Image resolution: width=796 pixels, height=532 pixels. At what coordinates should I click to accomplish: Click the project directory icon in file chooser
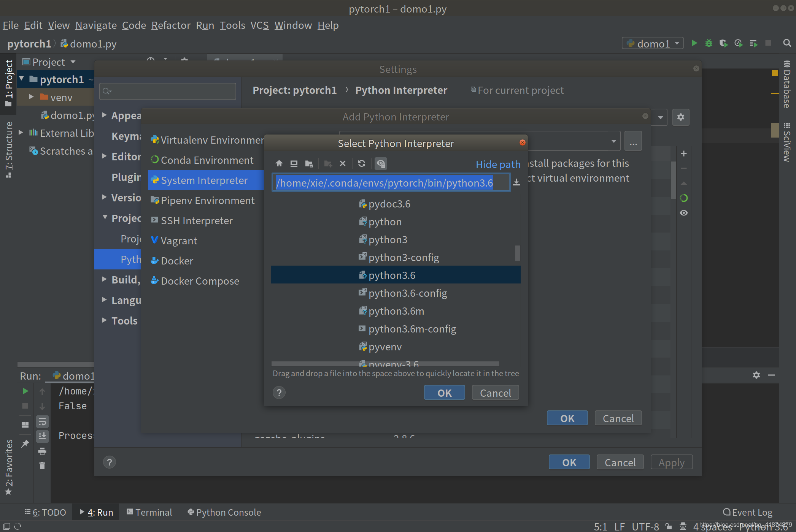[309, 164]
